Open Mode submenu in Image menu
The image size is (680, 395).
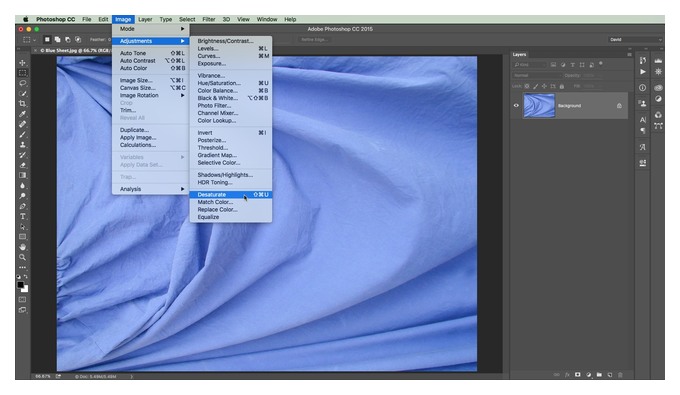tap(150, 29)
